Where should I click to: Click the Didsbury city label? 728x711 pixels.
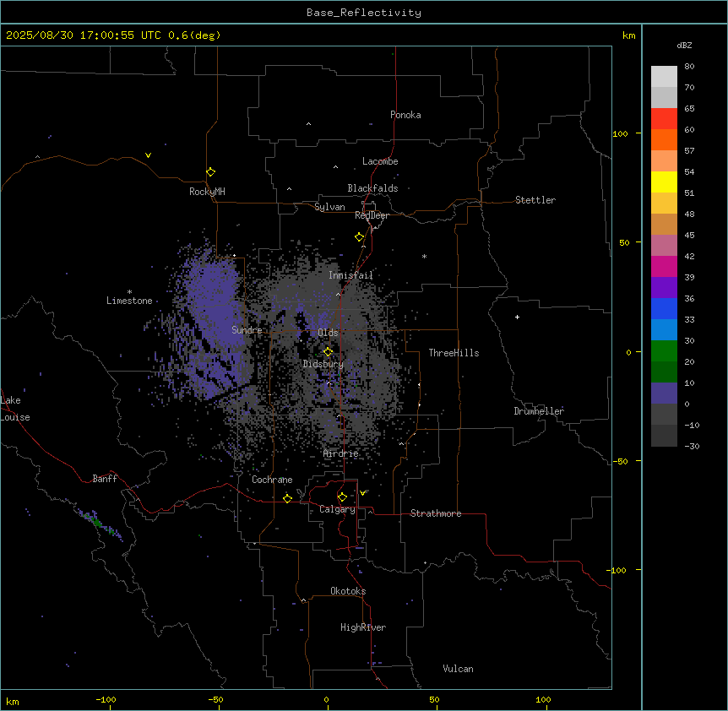pos(323,364)
